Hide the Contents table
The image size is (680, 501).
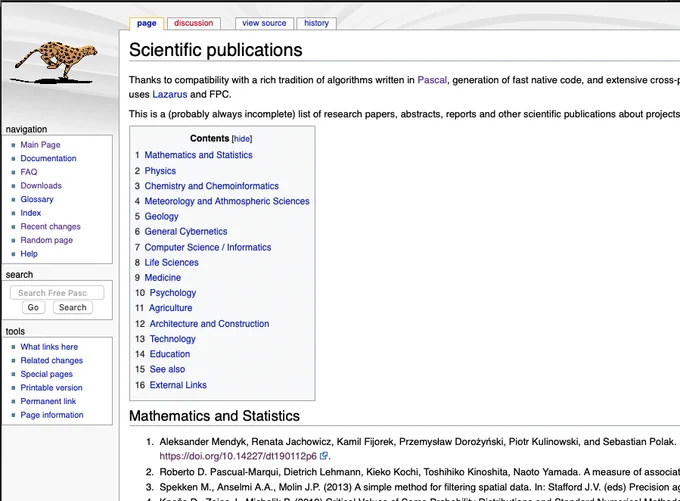pos(242,139)
